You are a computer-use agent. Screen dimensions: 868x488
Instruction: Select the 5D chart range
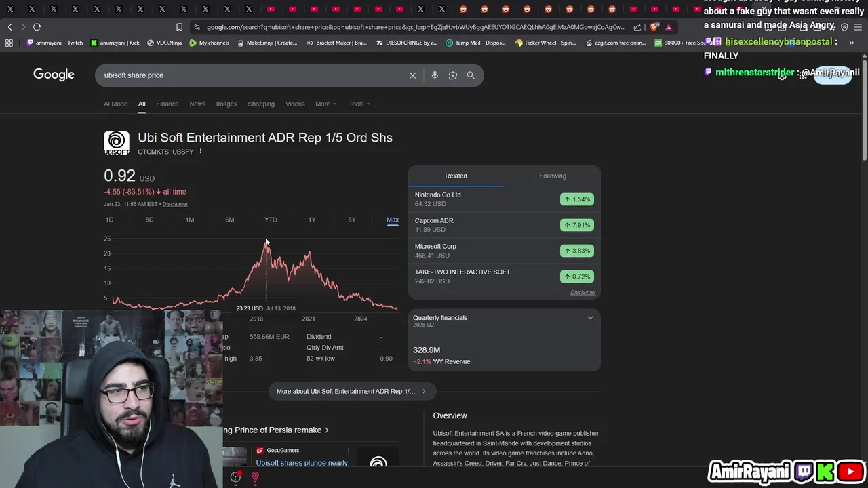tap(149, 220)
